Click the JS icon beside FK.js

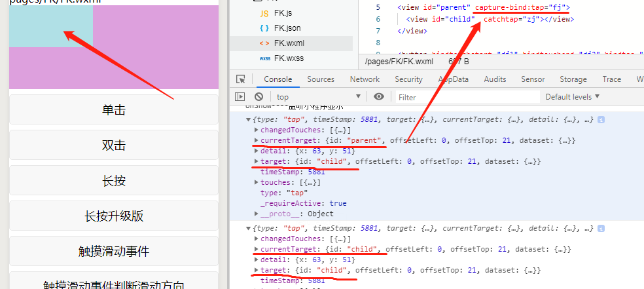pos(264,13)
